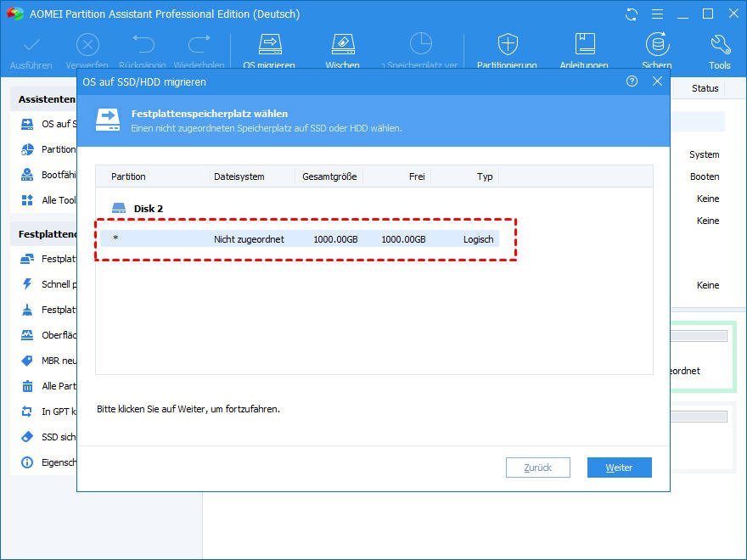Click the Zurück button

click(538, 468)
